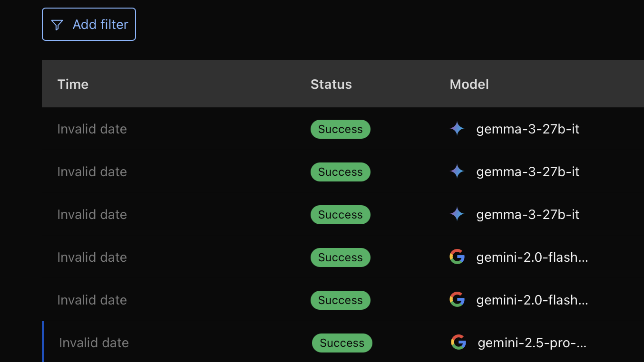Select the Time column header
The height and width of the screenshot is (362, 644).
coord(73,84)
